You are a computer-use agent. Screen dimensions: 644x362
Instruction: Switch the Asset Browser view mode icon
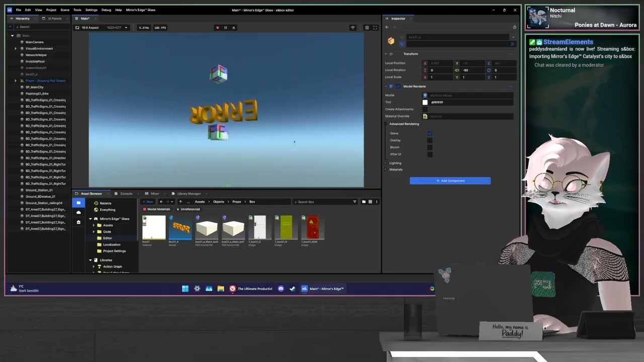370,202
